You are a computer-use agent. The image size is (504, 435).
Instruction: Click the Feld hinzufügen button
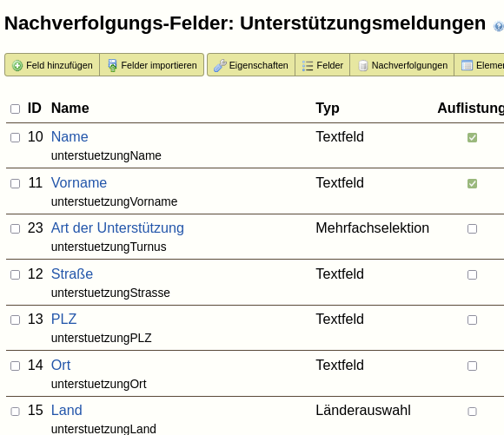click(x=52, y=65)
